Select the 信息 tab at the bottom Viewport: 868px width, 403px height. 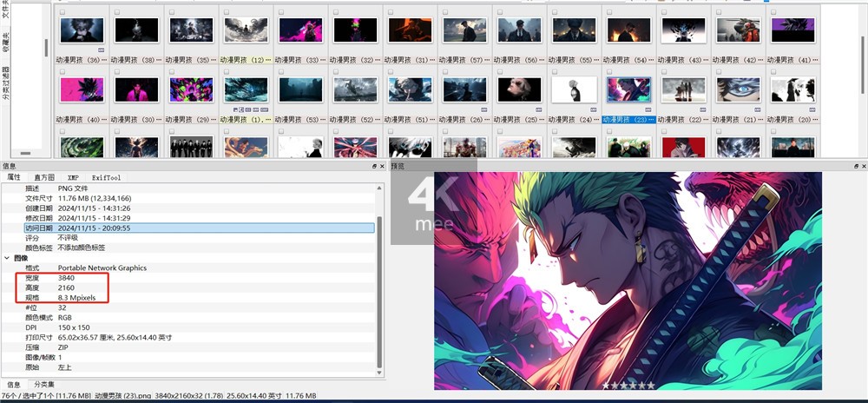(x=14, y=384)
